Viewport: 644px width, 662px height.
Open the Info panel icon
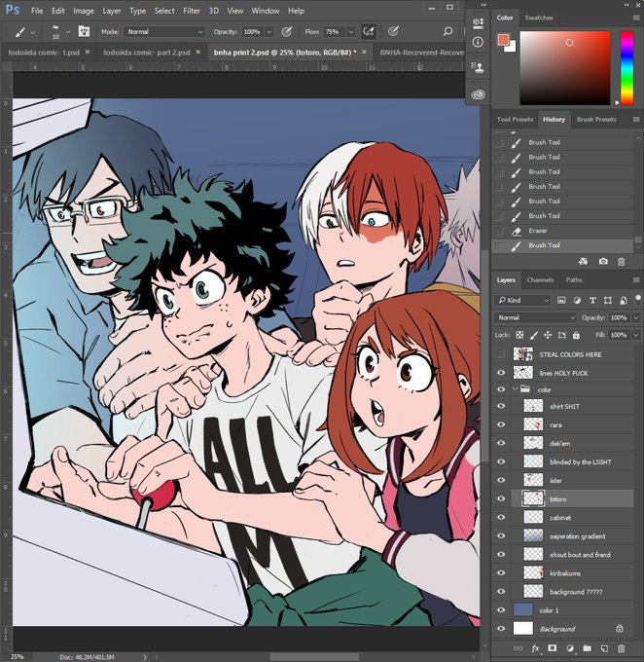pyautogui.click(x=478, y=42)
